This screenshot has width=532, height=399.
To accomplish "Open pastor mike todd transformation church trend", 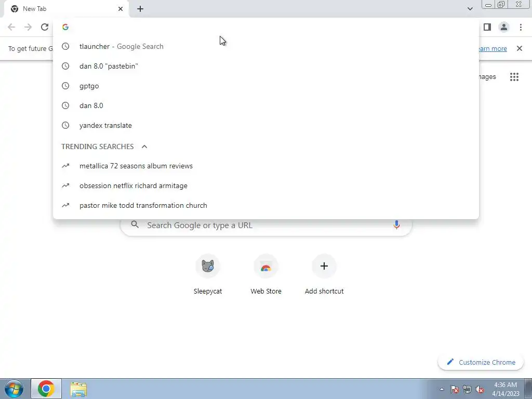I will click(266, 205).
